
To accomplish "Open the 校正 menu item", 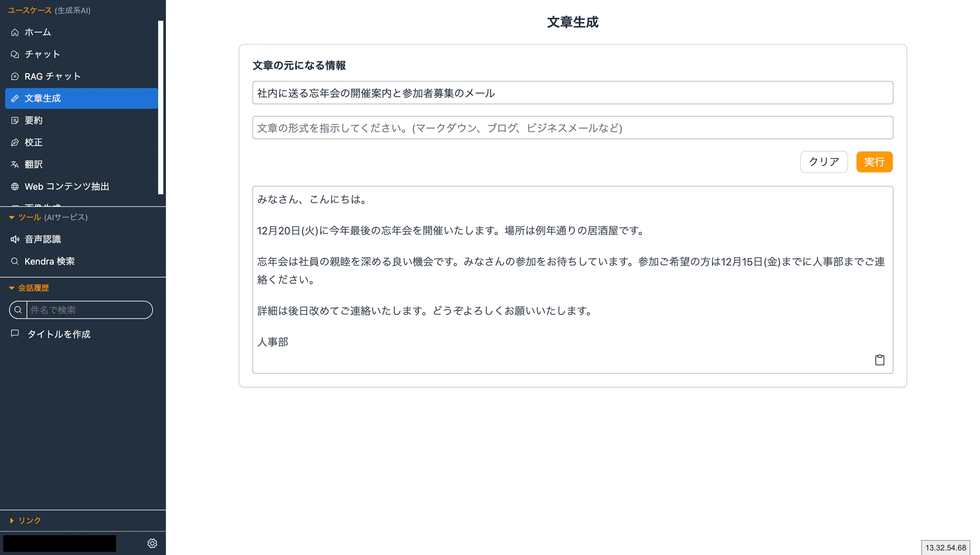I will (x=81, y=142).
